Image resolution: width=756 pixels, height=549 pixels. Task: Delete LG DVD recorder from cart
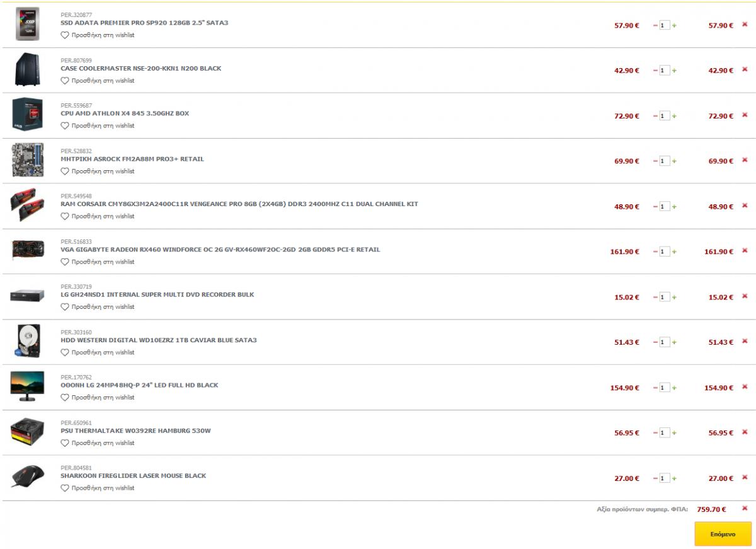pyautogui.click(x=745, y=296)
